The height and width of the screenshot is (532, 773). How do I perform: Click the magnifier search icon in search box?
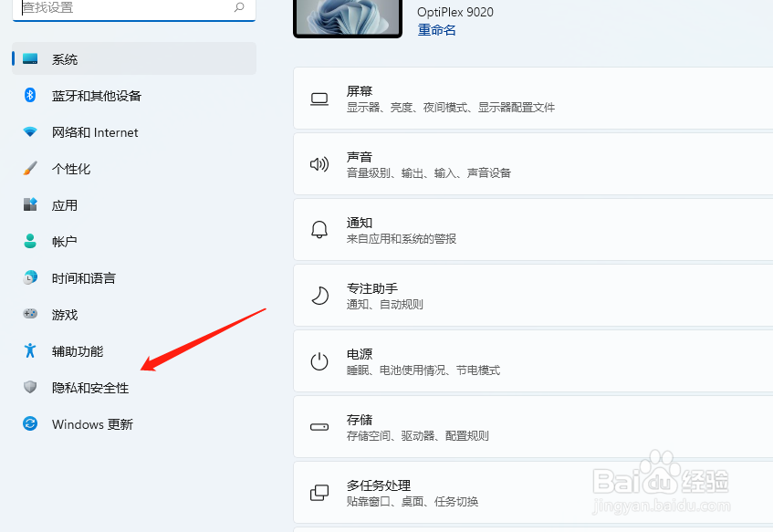pos(239,7)
